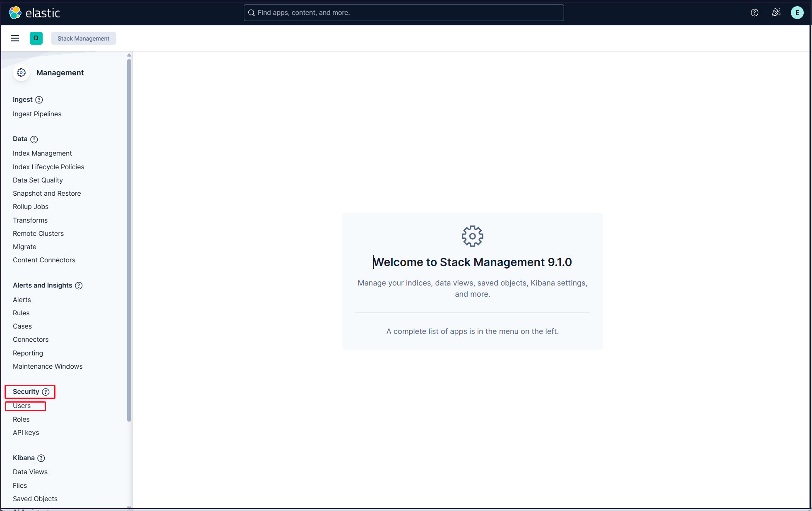812x511 pixels.
Task: Click the large gear icon in welcome panel
Action: pyautogui.click(x=472, y=236)
